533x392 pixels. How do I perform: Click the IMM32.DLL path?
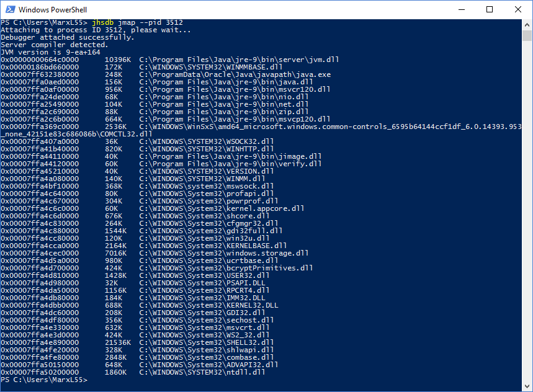202,298
